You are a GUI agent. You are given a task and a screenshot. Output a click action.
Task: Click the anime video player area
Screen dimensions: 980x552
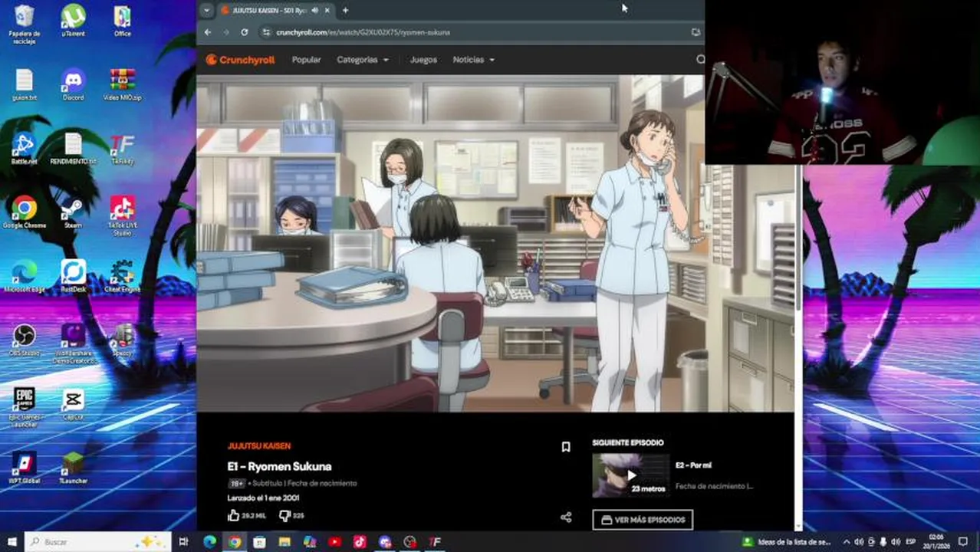495,244
